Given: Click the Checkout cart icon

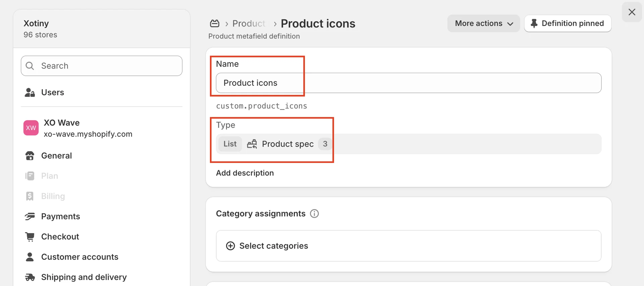Looking at the screenshot, I should [x=30, y=237].
